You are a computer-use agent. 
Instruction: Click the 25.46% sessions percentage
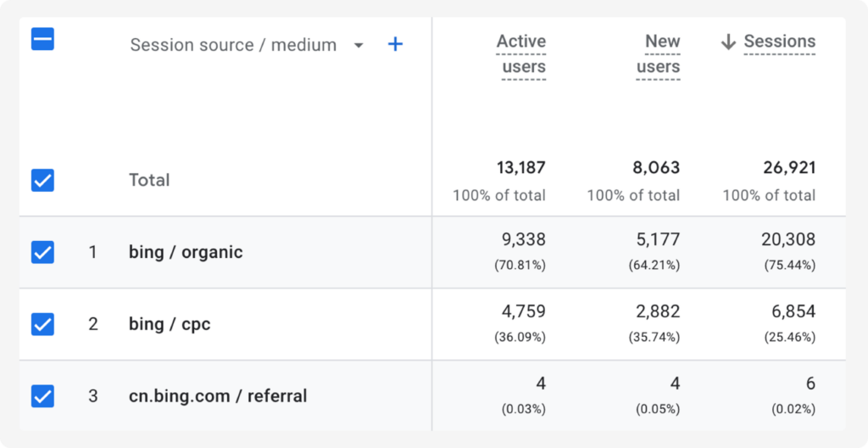point(790,338)
